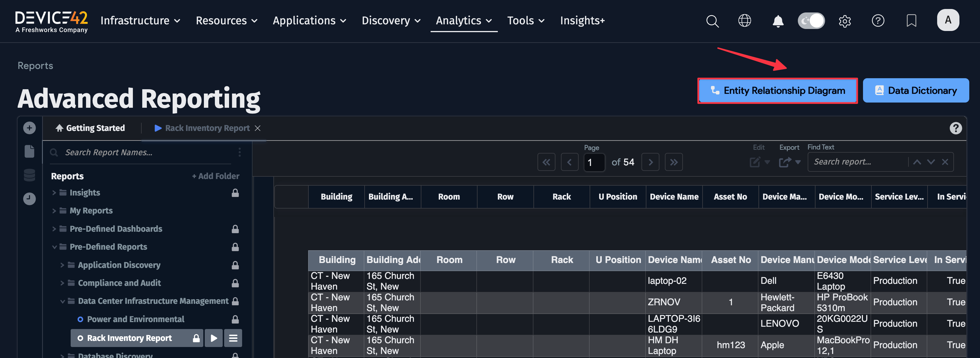Click the U Position column header

click(617, 197)
